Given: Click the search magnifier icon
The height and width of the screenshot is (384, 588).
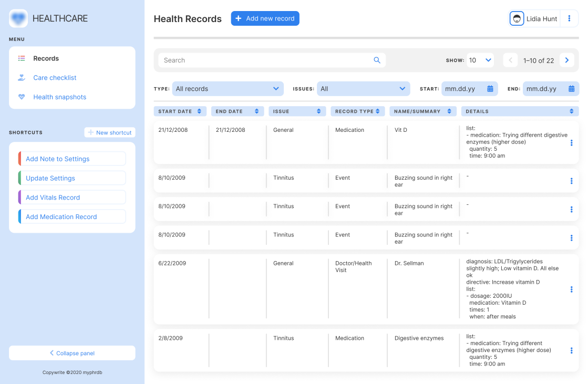Looking at the screenshot, I should tap(377, 60).
